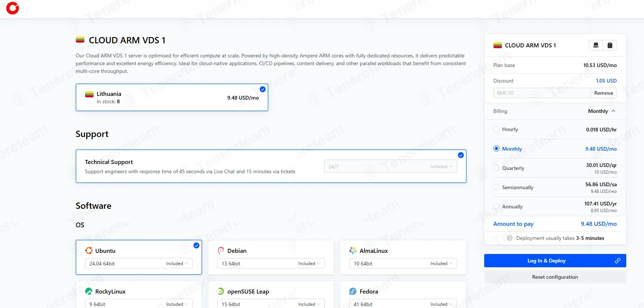Click the flag icon in the summary panel header
The image size is (644, 308).
(x=498, y=45)
